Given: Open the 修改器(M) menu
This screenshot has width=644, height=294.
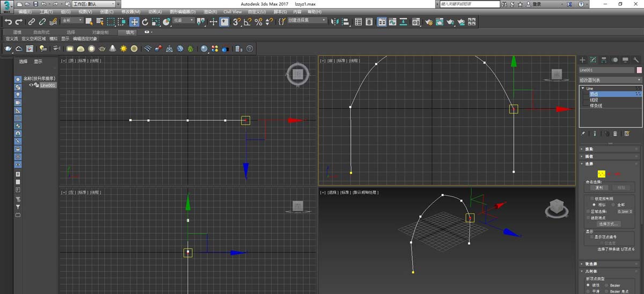Looking at the screenshot, I should (x=130, y=11).
